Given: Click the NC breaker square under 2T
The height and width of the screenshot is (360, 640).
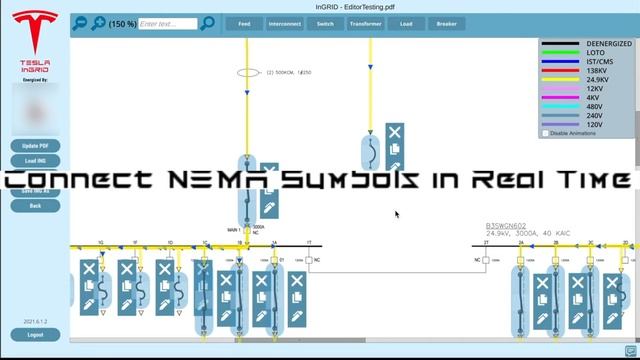Looking at the screenshot, I should pyautogui.click(x=486, y=260).
